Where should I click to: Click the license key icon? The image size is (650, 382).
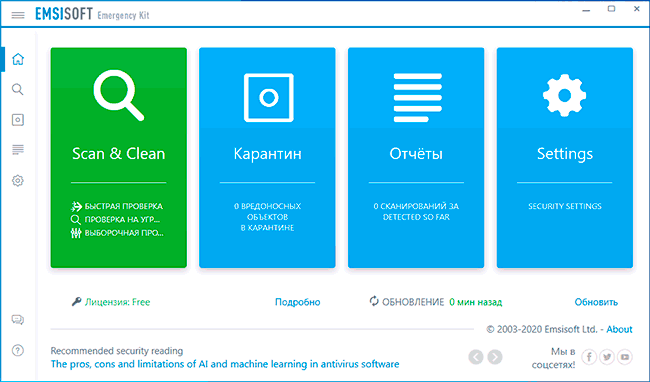[x=76, y=302]
